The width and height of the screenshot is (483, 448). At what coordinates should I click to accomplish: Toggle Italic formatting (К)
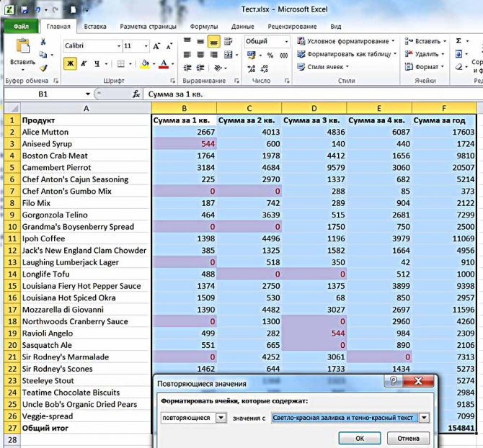pos(84,63)
